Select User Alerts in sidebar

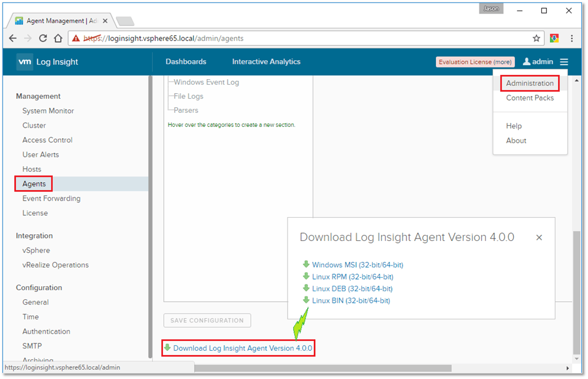pos(40,155)
